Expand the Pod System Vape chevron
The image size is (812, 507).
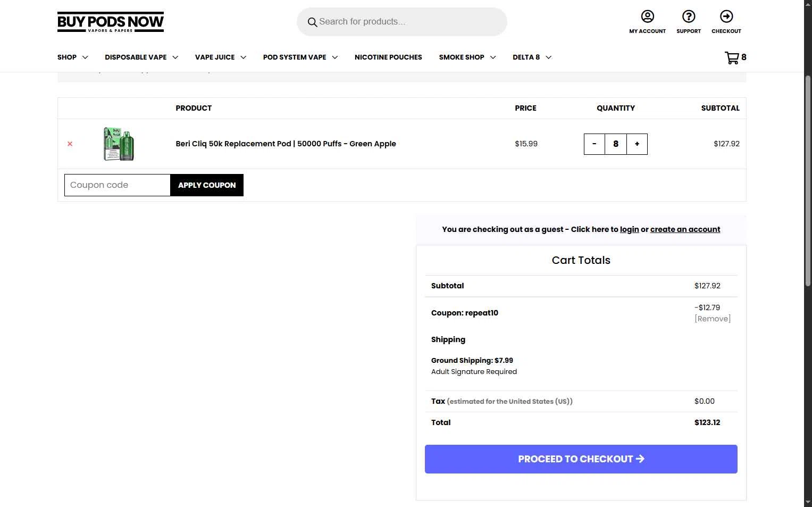pyautogui.click(x=334, y=57)
